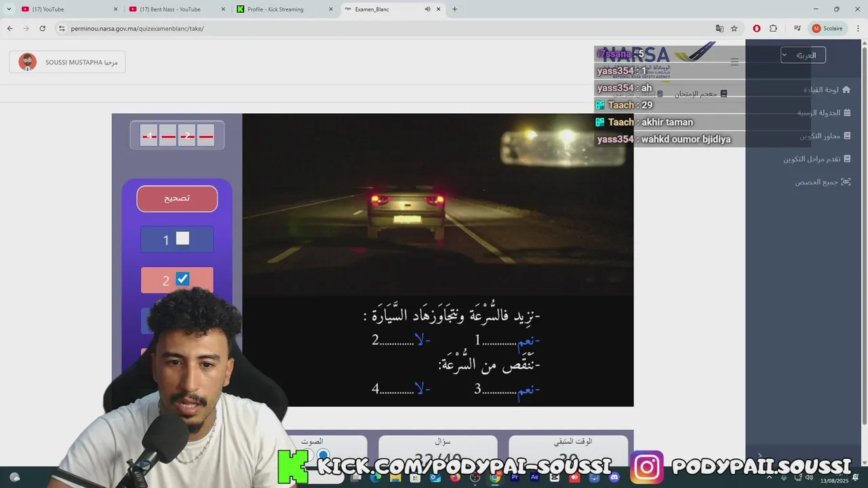Open 'لوحة القيادة' dashboard home icon
868x488 pixels.
click(846, 89)
